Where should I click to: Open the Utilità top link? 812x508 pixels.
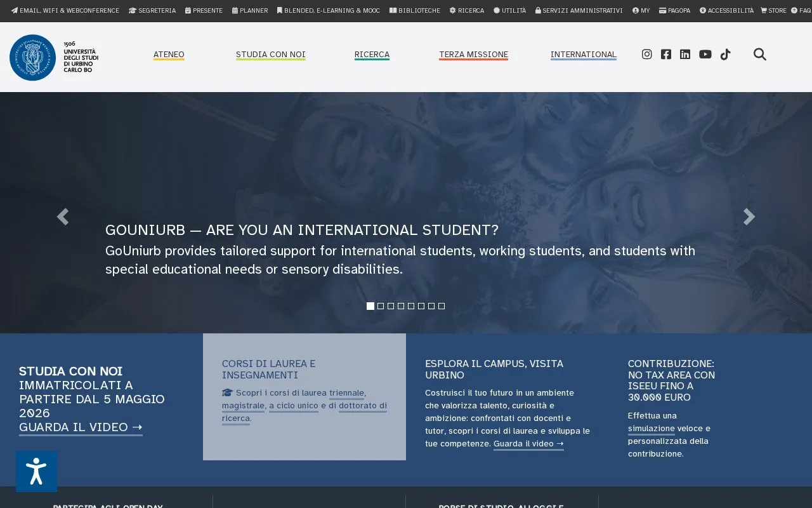point(509,11)
